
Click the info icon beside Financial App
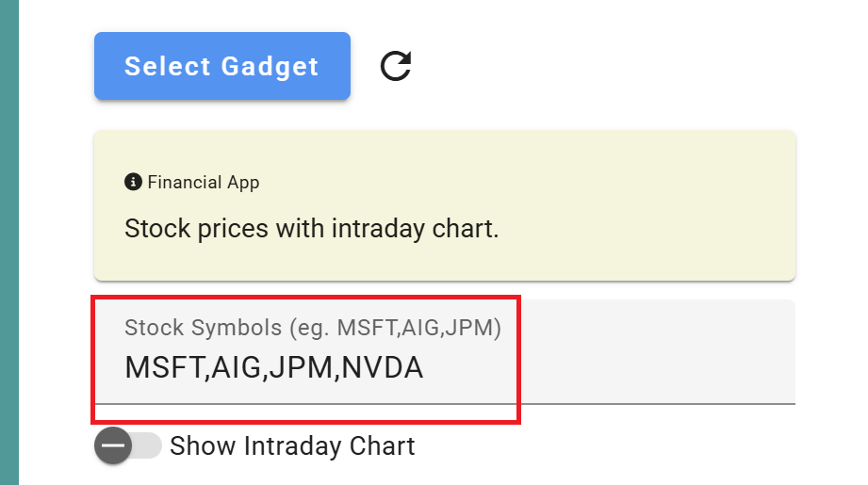[133, 182]
